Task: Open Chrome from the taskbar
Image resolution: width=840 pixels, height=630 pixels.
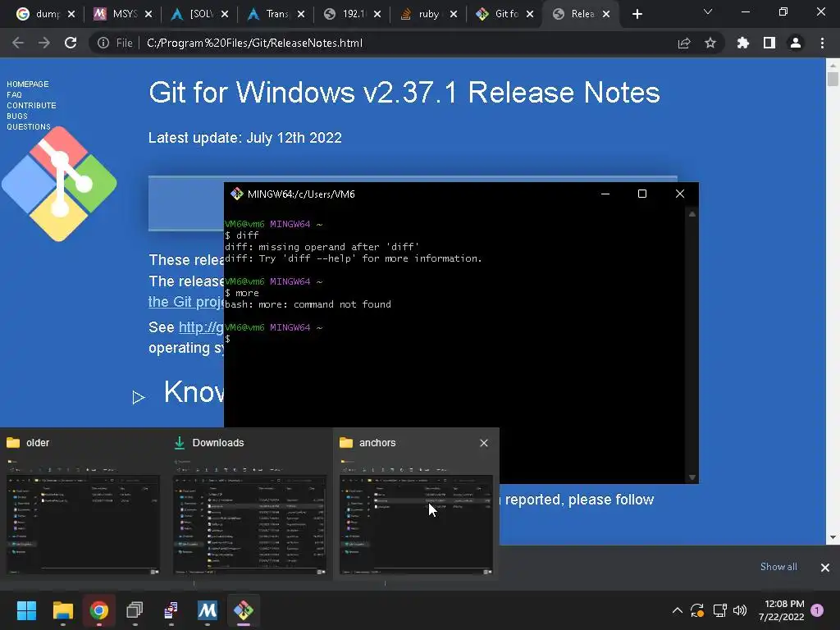Action: tap(99, 610)
